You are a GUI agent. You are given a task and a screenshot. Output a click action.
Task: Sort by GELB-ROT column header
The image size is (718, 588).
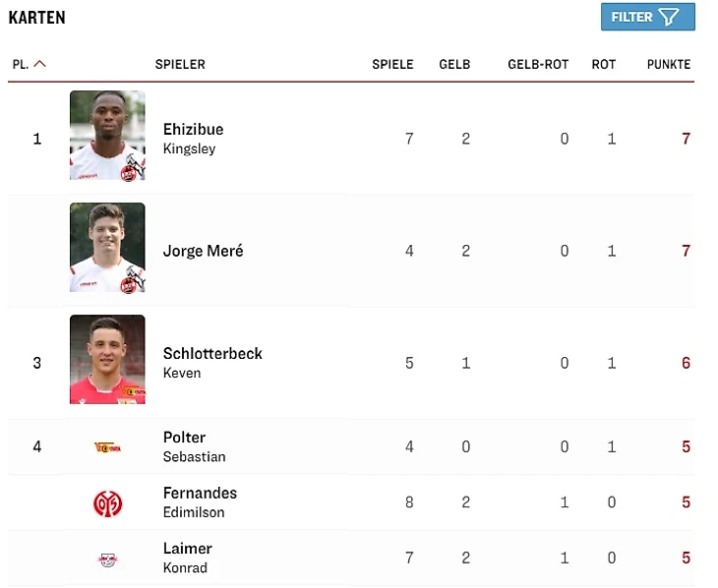pos(538,64)
